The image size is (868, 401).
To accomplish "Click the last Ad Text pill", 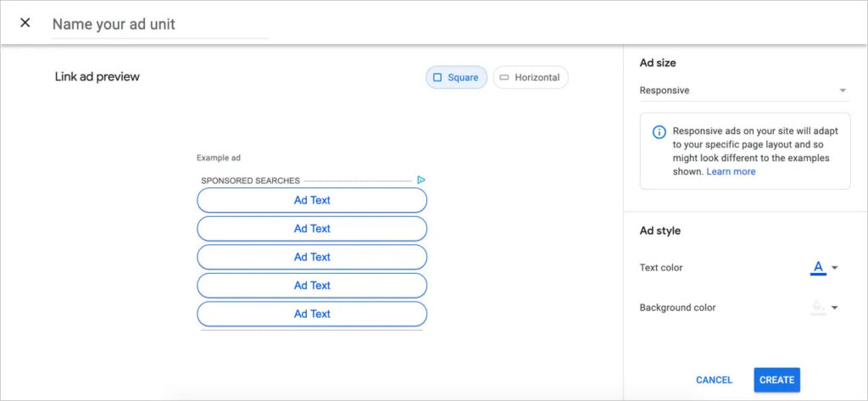I will (312, 314).
